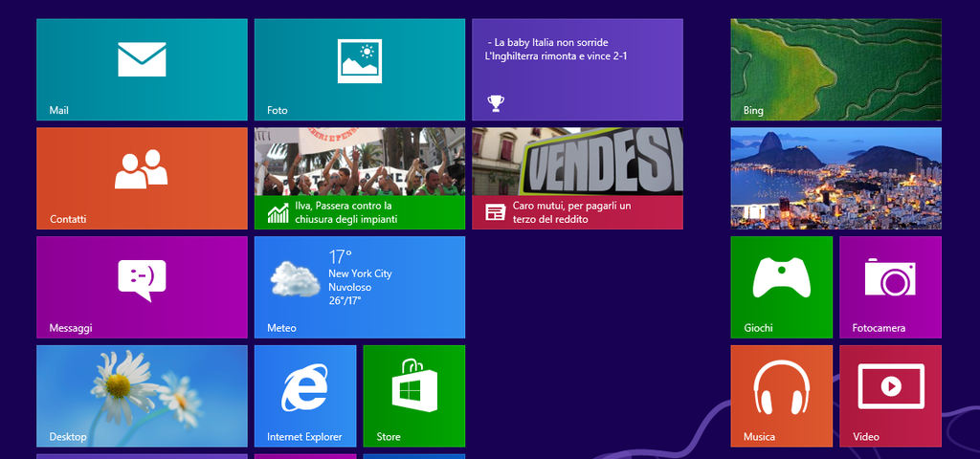Click the news newspaper icon
This screenshot has height=459, width=980.
pyautogui.click(x=496, y=212)
